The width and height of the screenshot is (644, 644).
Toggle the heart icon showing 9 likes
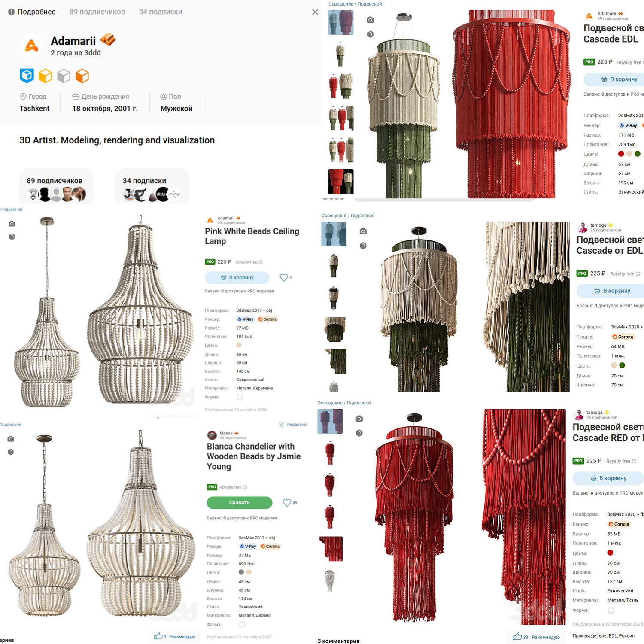283,277
